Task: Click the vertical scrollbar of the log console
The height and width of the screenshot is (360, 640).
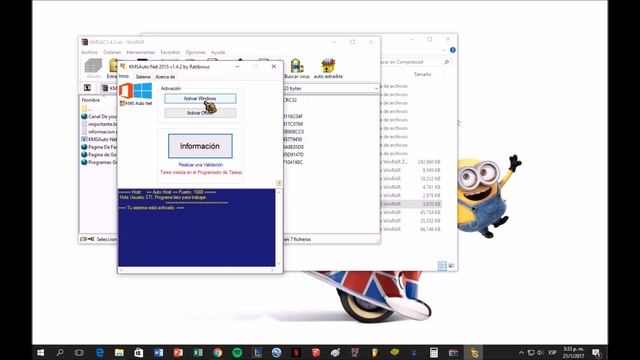Action: click(279, 227)
